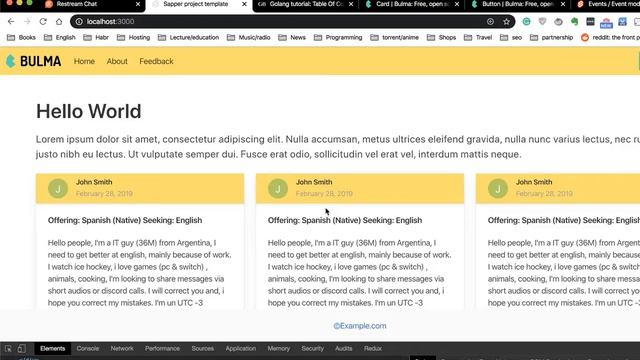Click first card's Offering: Spanish title
Image resolution: width=640 pixels, height=360 pixels.
125,220
